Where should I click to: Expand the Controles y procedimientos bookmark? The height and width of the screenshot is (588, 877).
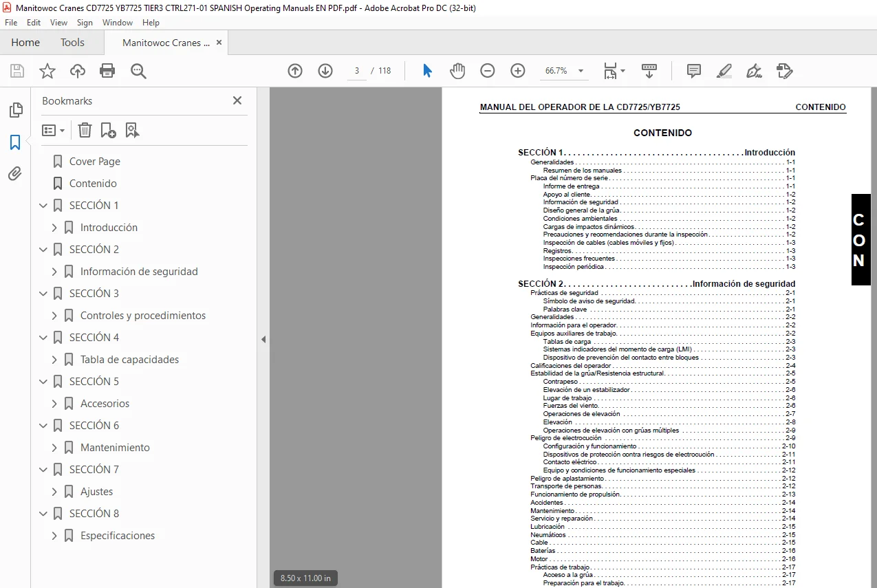pyautogui.click(x=55, y=316)
